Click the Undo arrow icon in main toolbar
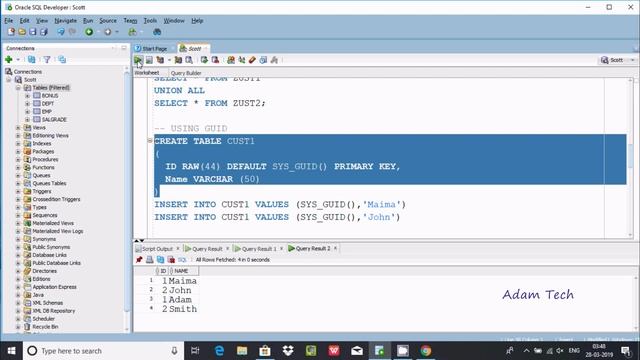This screenshot has width=640, height=360. 61,32
